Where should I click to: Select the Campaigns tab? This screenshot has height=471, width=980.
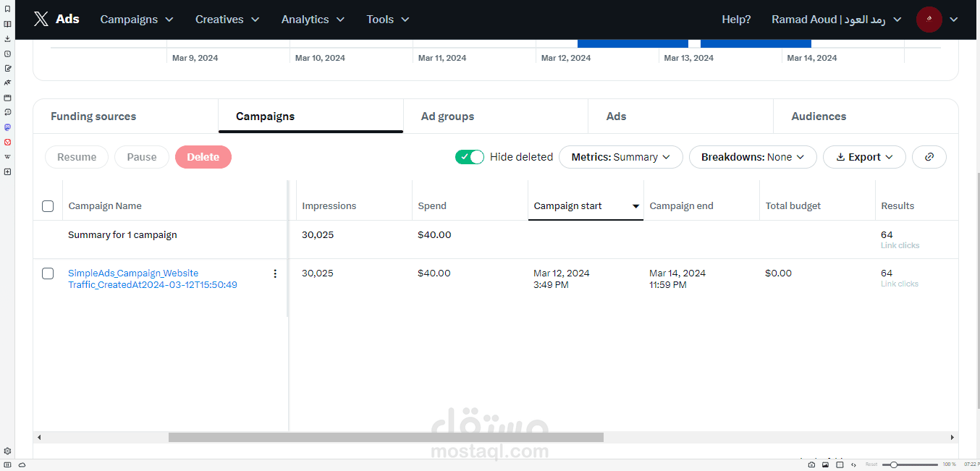[311, 116]
